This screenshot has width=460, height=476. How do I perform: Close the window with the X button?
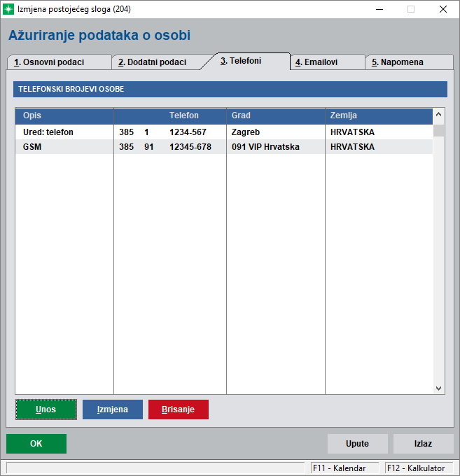(x=443, y=9)
